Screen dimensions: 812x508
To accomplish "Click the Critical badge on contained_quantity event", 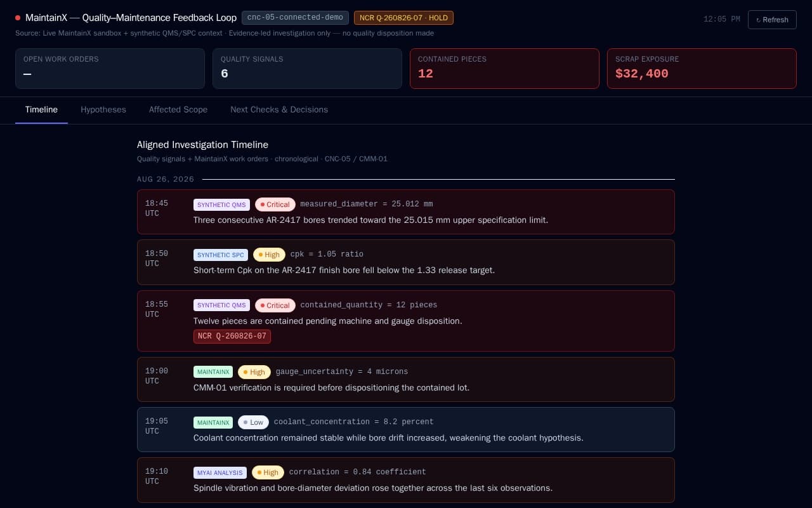I will coord(275,305).
